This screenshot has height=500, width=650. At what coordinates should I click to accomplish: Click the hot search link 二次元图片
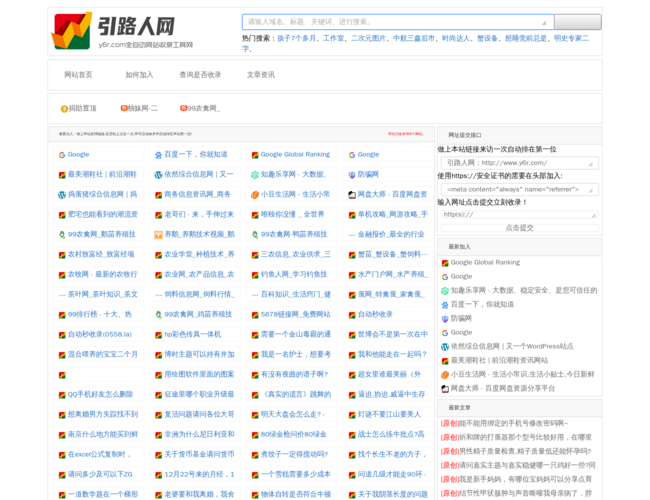pyautogui.click(x=369, y=38)
